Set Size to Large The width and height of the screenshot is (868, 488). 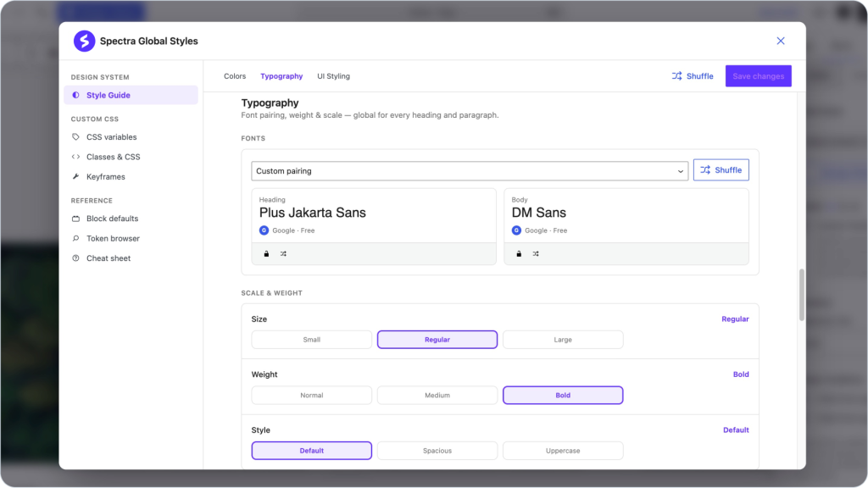click(563, 340)
